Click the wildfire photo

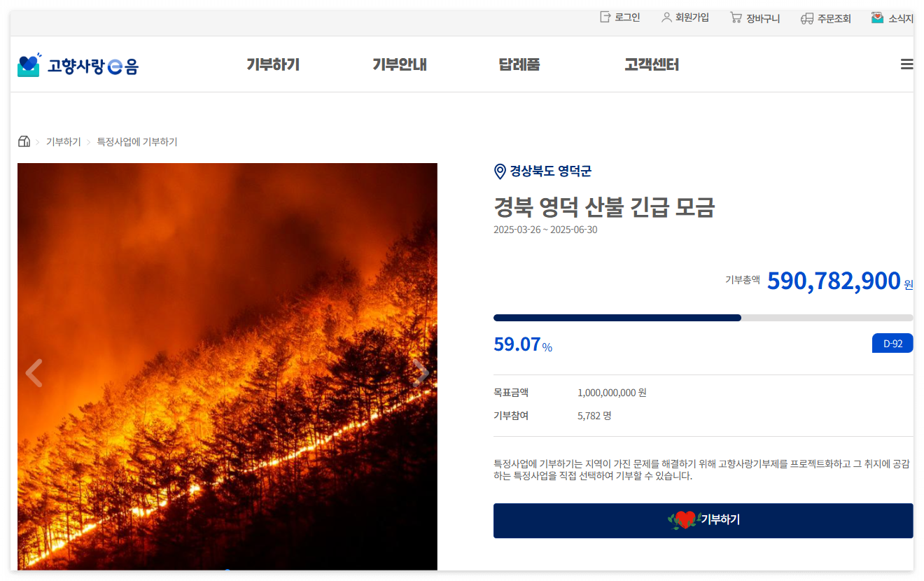(227, 367)
